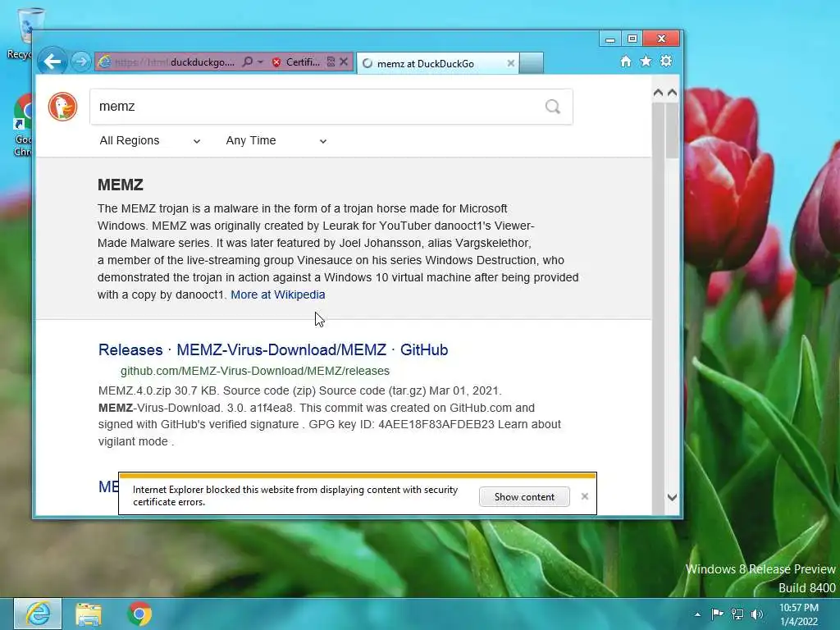Close the memz at DuckDuckGo tab
The height and width of the screenshot is (630, 840).
(x=510, y=63)
